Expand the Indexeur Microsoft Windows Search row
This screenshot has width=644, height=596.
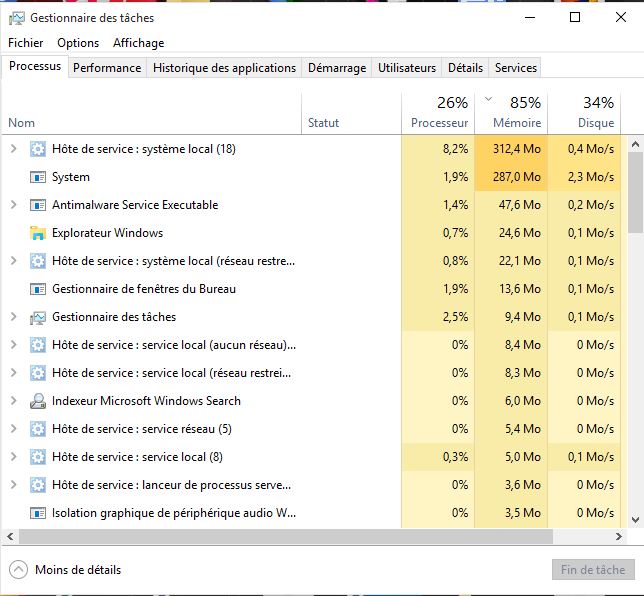pos(14,400)
